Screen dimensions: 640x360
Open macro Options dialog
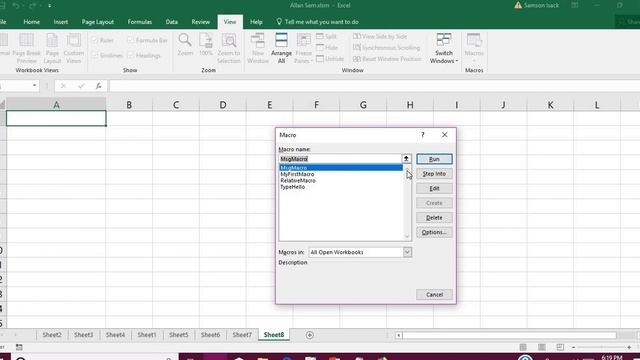434,233
